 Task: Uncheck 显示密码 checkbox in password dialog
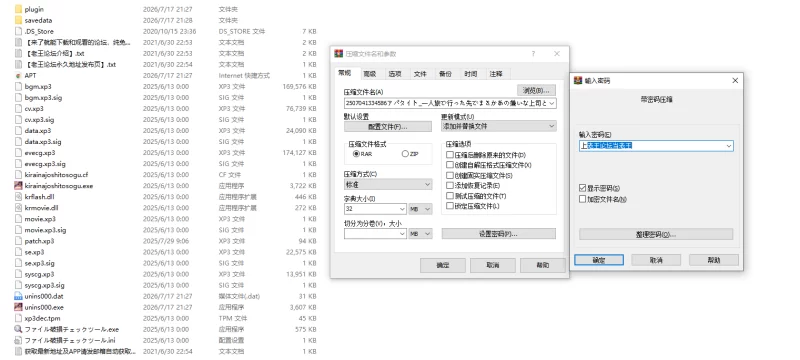click(x=583, y=189)
